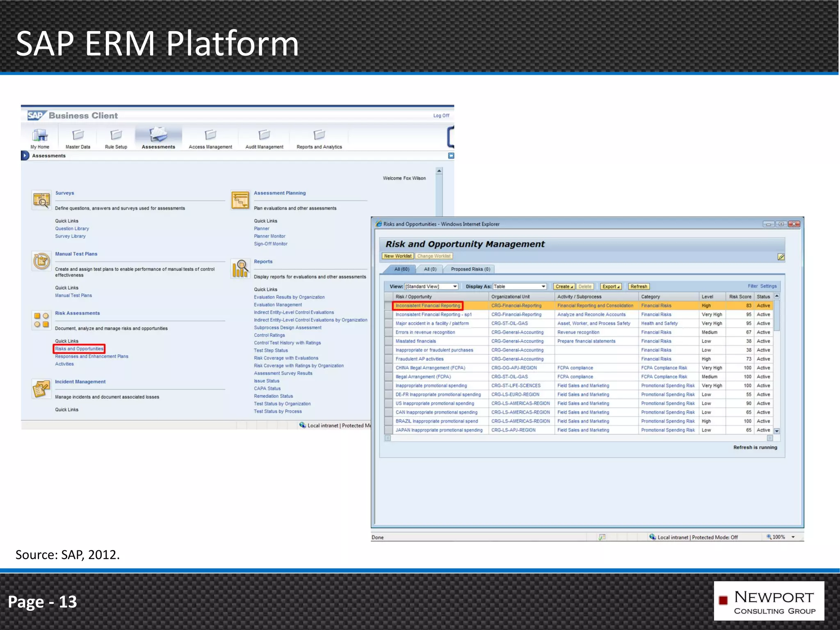
Task: Click the Risk Assessments section icon
Action: point(41,320)
